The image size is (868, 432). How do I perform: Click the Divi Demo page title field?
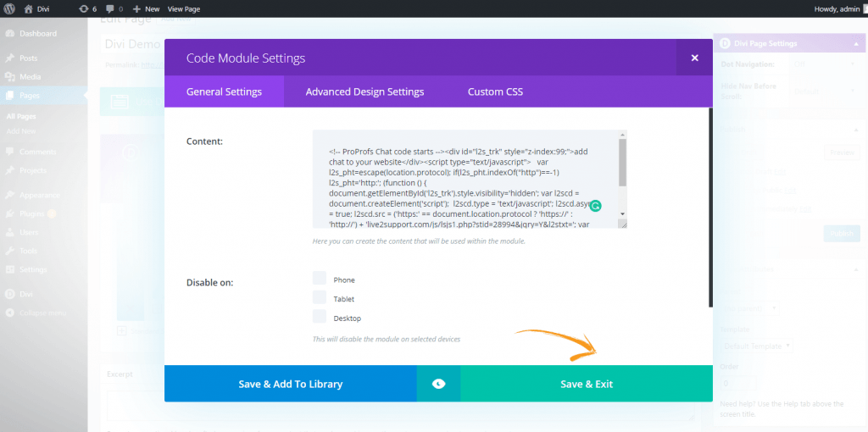[x=133, y=45]
